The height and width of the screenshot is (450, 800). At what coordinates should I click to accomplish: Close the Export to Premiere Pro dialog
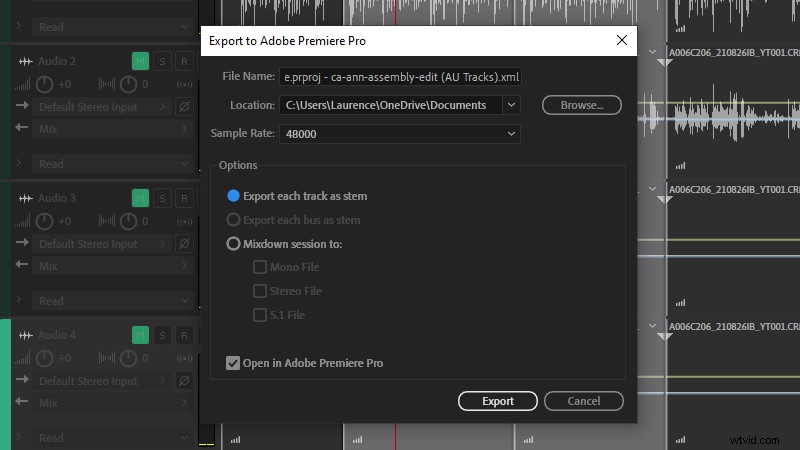point(621,40)
